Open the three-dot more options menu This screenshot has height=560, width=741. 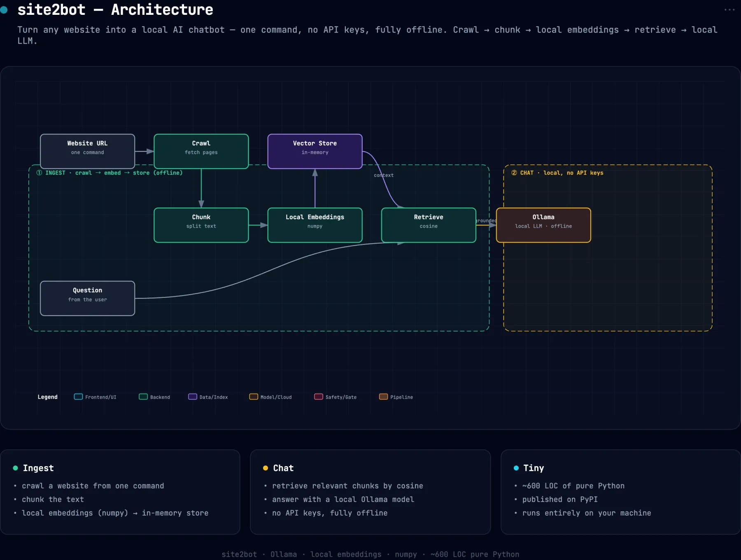(x=729, y=10)
